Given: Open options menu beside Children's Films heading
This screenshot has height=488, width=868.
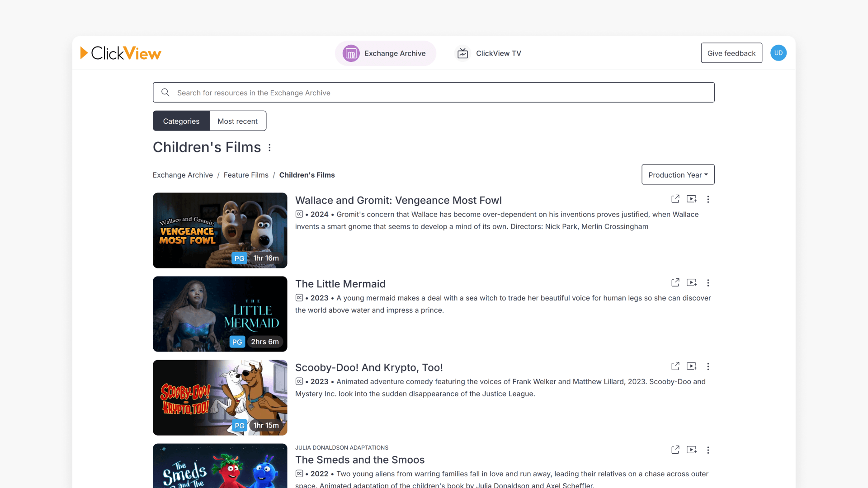Looking at the screenshot, I should [269, 148].
